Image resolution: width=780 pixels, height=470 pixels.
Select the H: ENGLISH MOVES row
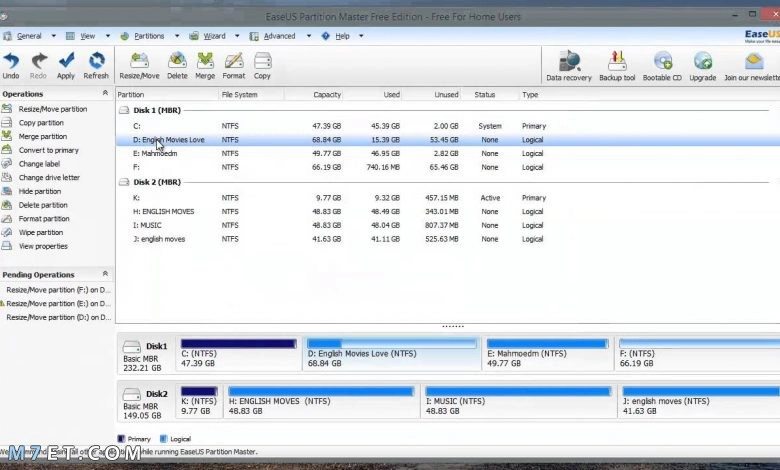[x=448, y=211]
